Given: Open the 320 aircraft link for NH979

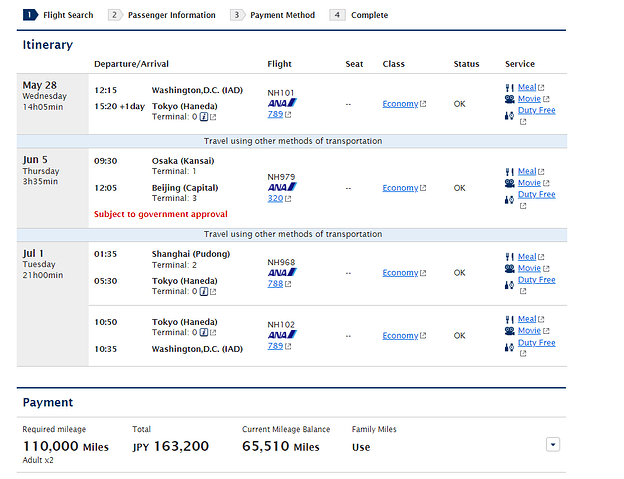Looking at the screenshot, I should (274, 199).
